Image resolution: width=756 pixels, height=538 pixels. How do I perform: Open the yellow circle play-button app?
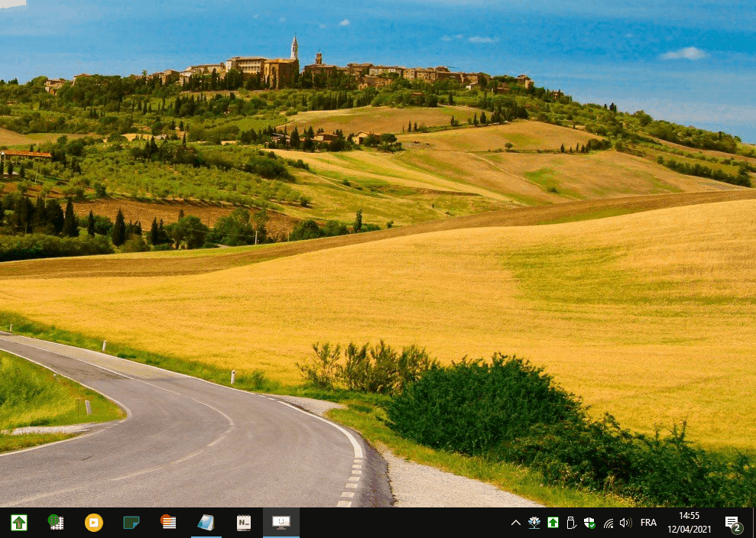93,523
